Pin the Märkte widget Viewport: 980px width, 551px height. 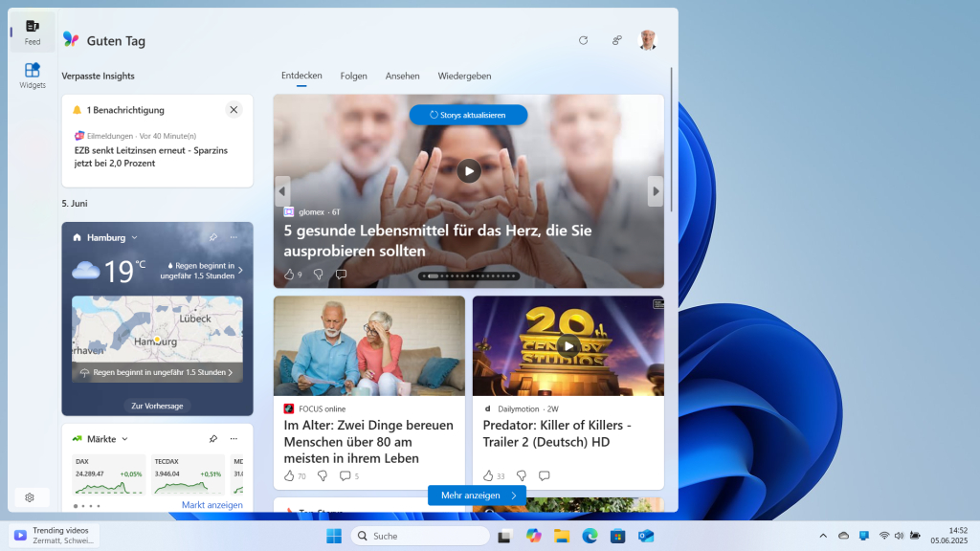(x=213, y=439)
